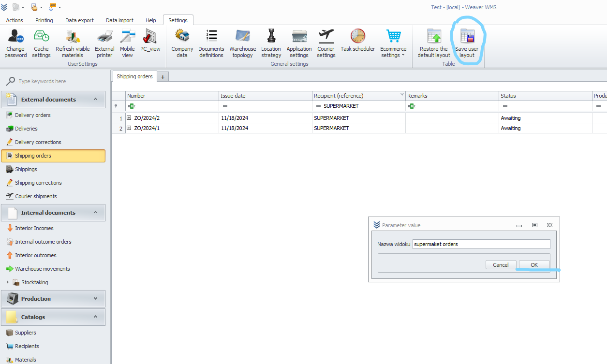Sort by the Number column header
Image resolution: width=607 pixels, height=364 pixels.
click(172, 96)
